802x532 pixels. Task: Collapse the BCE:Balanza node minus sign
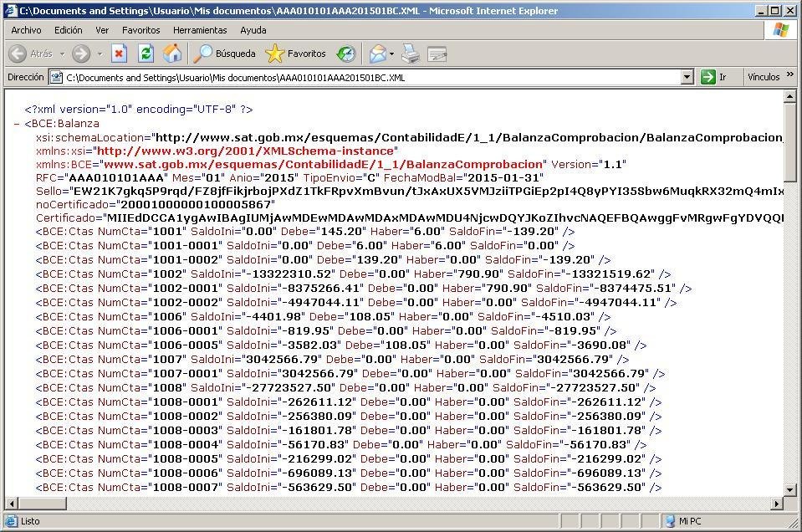pos(17,124)
